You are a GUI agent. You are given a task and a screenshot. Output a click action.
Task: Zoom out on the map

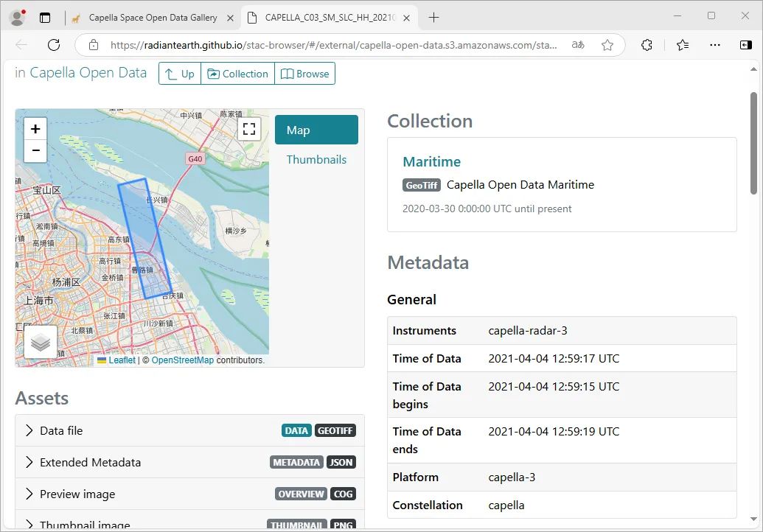[35, 151]
